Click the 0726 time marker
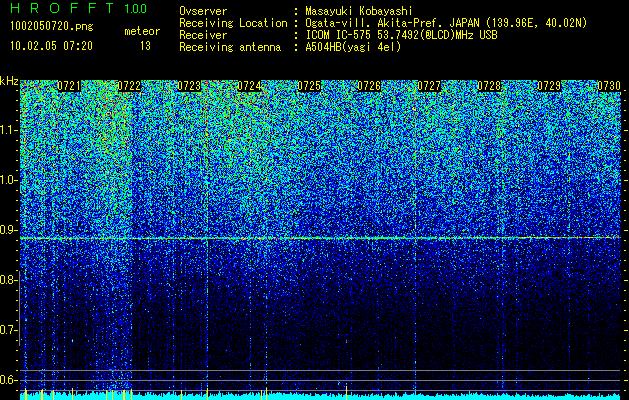The width and height of the screenshot is (629, 400). (369, 86)
